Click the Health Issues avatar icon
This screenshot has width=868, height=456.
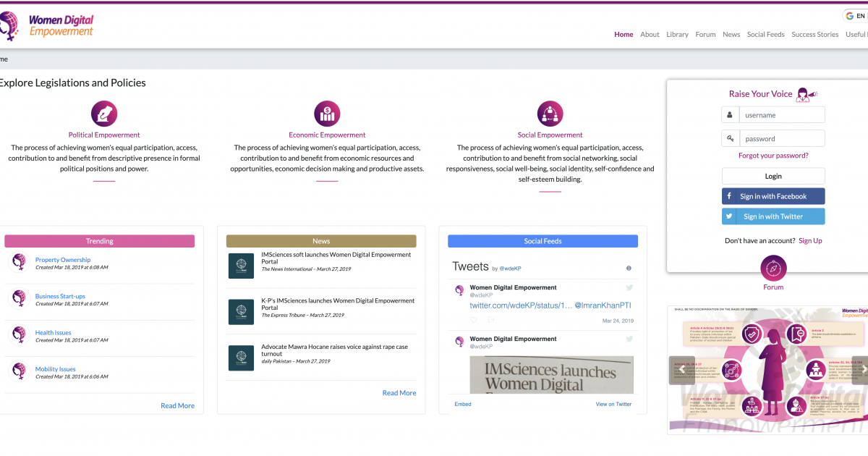(18, 335)
